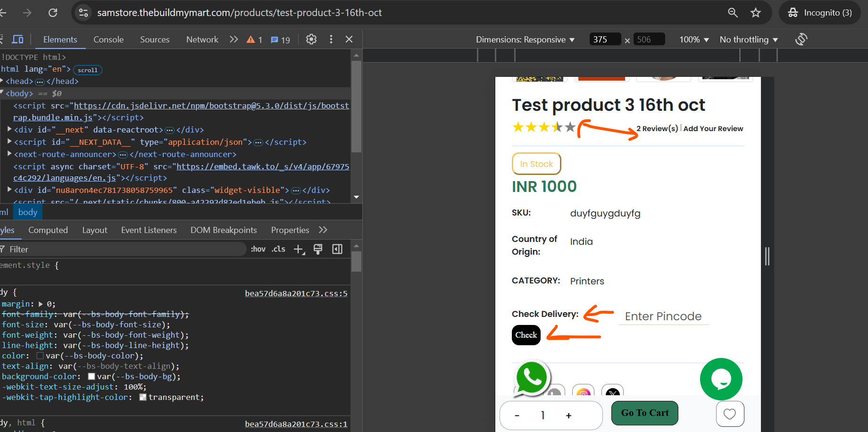This screenshot has height=432, width=868.
Task: Toggle :hov element state panel
Action: tap(258, 249)
